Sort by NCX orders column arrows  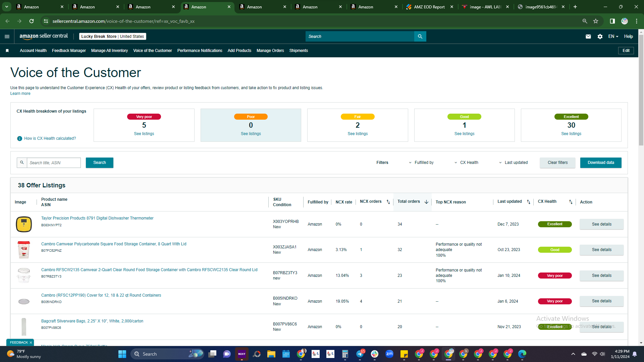(388, 202)
